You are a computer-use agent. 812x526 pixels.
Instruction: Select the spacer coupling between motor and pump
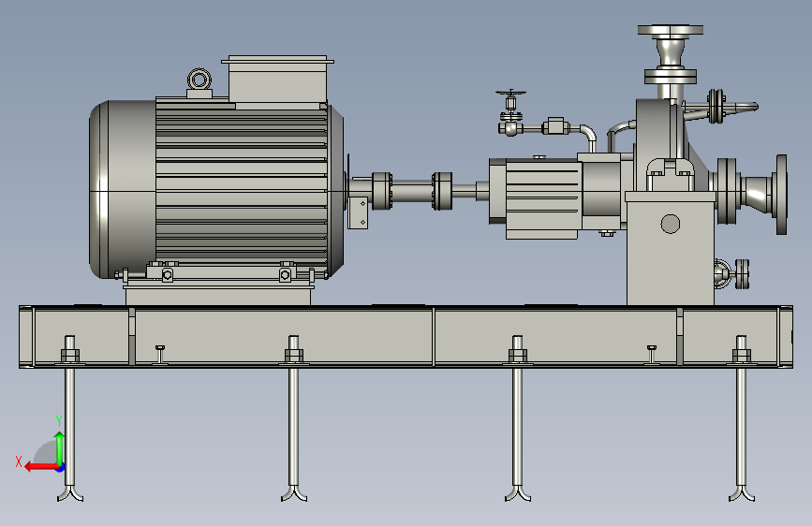click(x=412, y=191)
